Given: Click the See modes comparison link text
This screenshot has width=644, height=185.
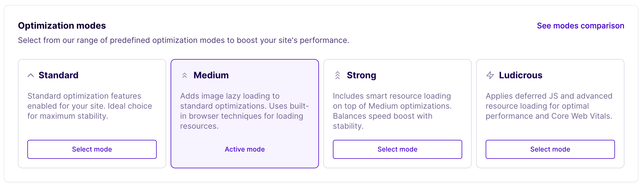Looking at the screenshot, I should click(x=580, y=25).
